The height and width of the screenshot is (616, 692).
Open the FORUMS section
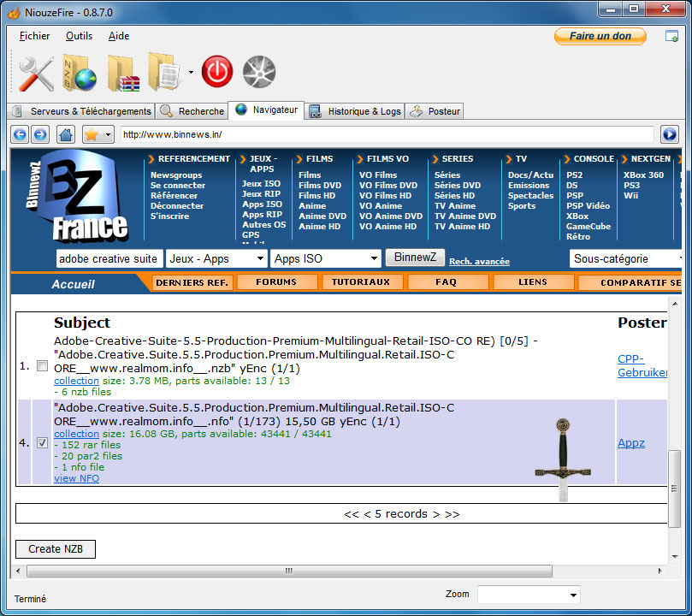point(276,282)
